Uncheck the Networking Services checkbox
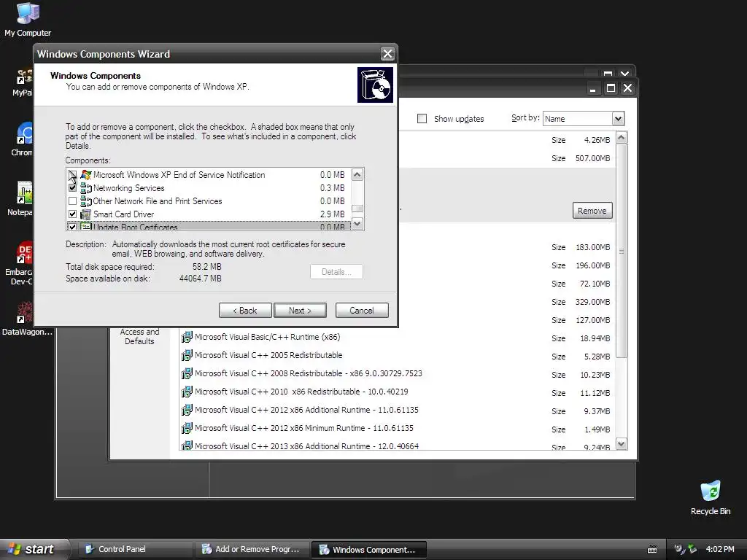The image size is (747, 560). (x=72, y=188)
